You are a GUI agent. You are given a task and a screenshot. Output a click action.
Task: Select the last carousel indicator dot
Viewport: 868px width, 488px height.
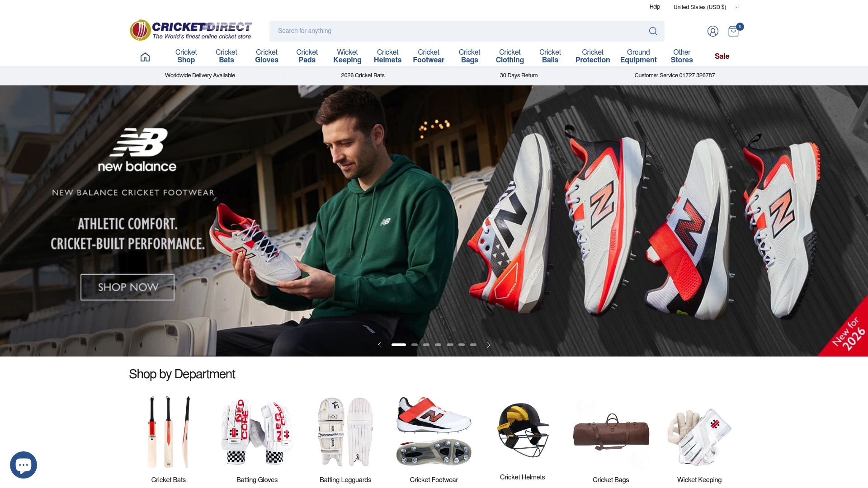click(473, 344)
